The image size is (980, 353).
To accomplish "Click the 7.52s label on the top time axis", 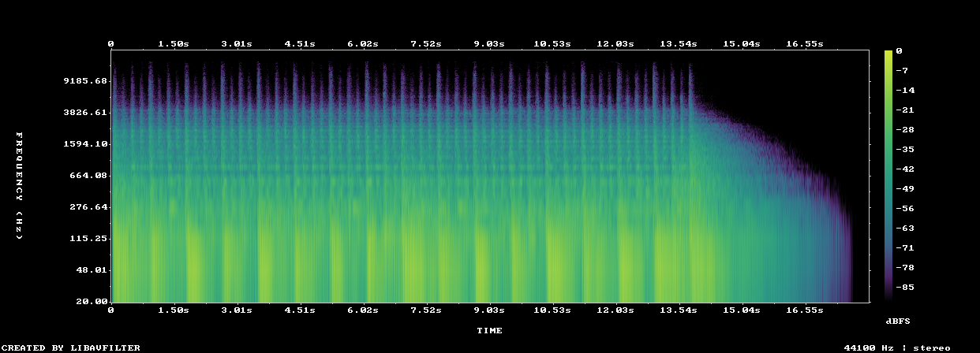I will [x=426, y=44].
